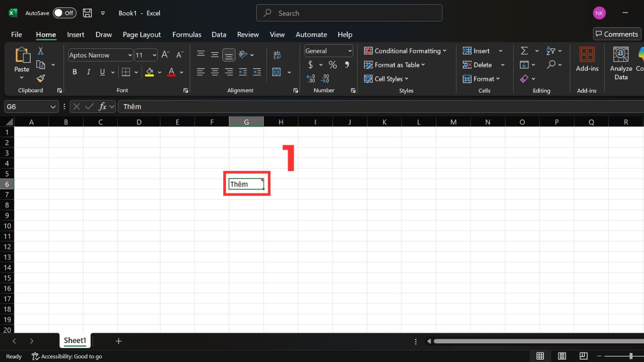This screenshot has width=644, height=362.
Task: Click the Increase Decimal icon
Action: [x=311, y=78]
